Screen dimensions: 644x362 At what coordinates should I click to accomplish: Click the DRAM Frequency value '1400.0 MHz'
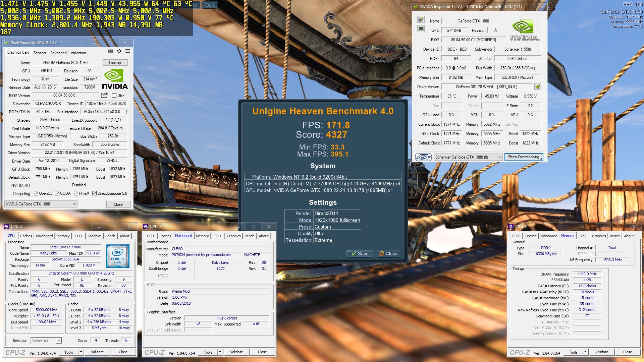587,274
